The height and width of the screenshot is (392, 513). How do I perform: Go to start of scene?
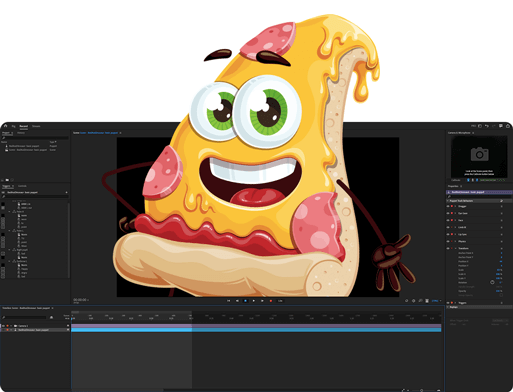pos(229,301)
